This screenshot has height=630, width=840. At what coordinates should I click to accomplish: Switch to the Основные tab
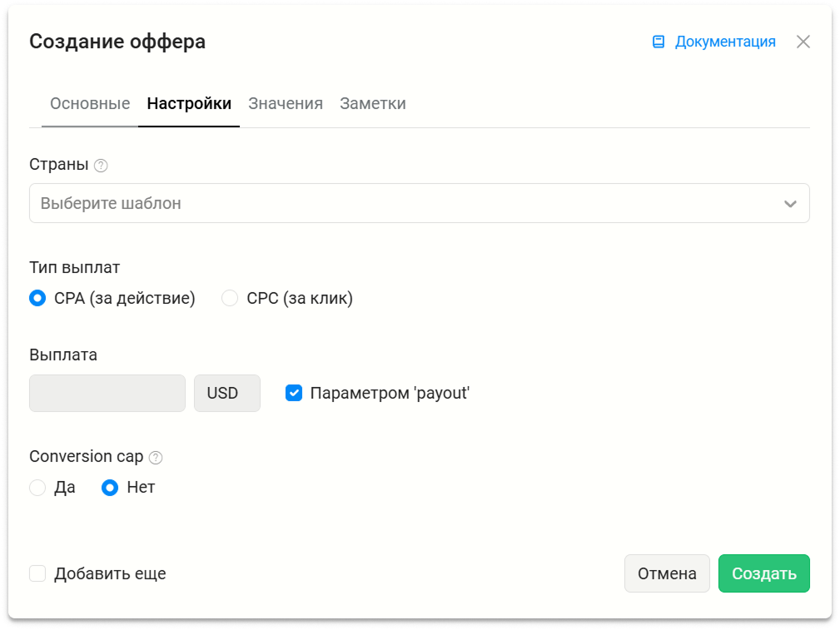tap(90, 104)
